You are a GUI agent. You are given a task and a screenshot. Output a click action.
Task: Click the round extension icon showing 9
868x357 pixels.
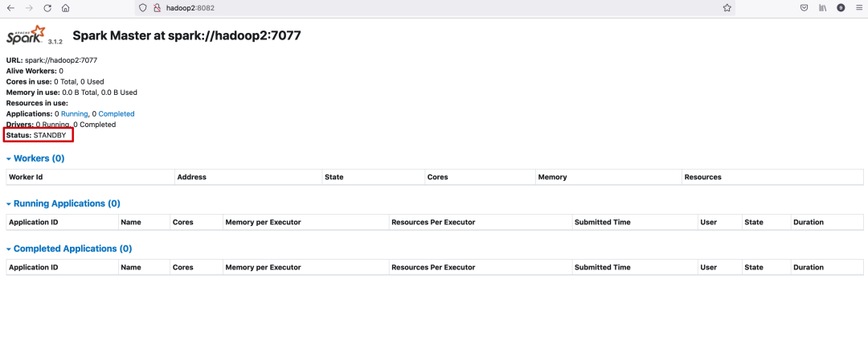pos(841,8)
